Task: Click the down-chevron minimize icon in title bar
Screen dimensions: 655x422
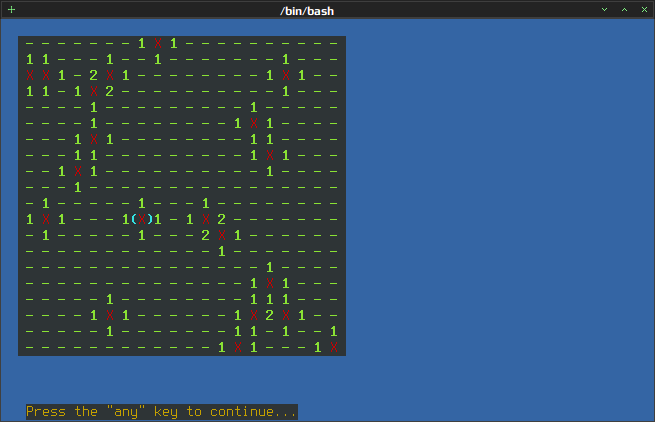Action: [604, 9]
